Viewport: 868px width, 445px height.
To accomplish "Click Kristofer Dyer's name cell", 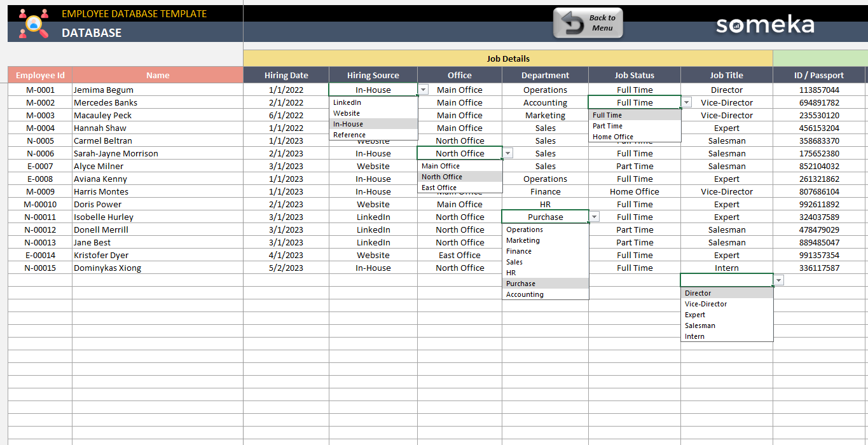I will 127,255.
